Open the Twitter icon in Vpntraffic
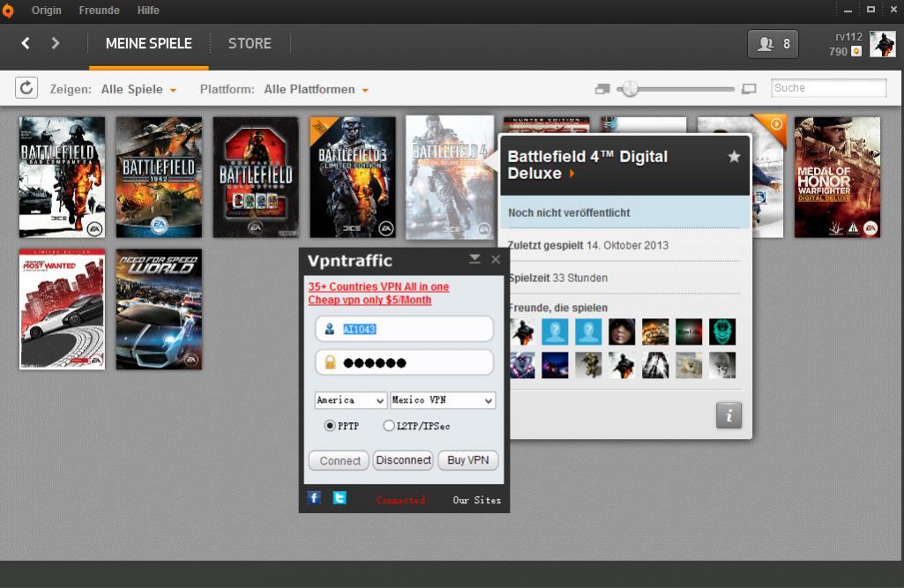The width and height of the screenshot is (904, 588). click(340, 497)
